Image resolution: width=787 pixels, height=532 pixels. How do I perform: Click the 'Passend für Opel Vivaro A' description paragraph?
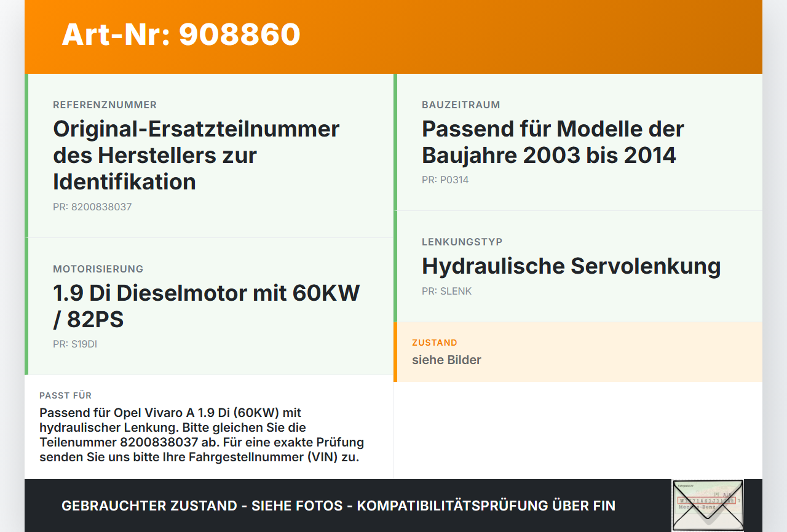(x=202, y=435)
